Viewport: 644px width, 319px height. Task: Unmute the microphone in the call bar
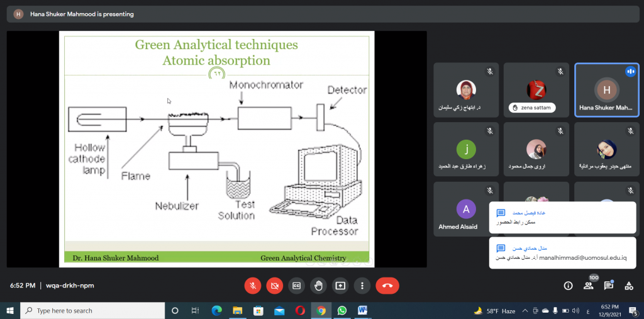[x=252, y=286]
